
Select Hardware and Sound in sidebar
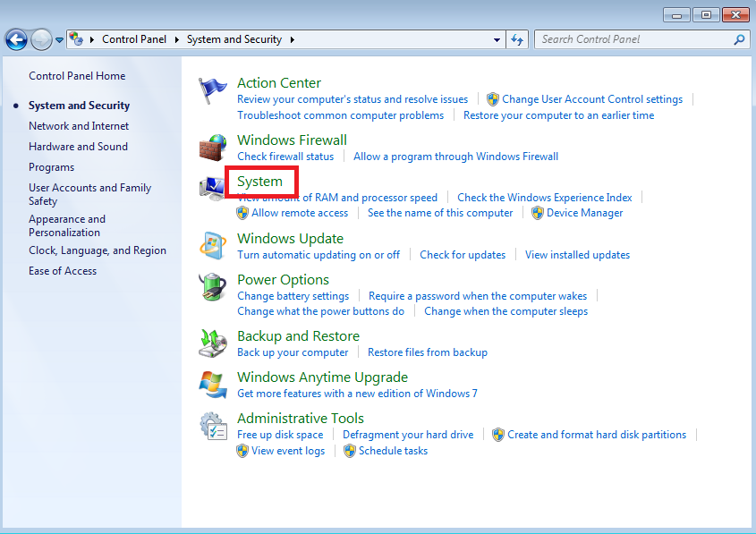click(78, 147)
